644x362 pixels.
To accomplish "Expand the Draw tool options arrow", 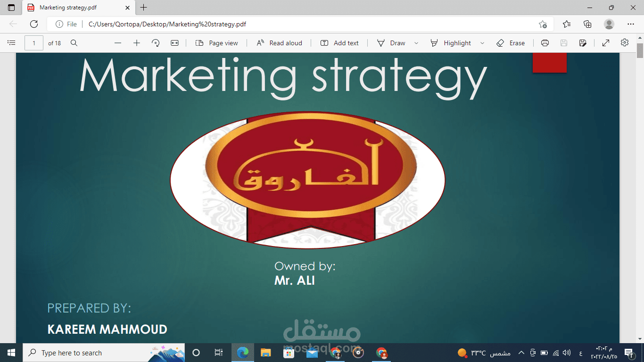I will [x=416, y=43].
